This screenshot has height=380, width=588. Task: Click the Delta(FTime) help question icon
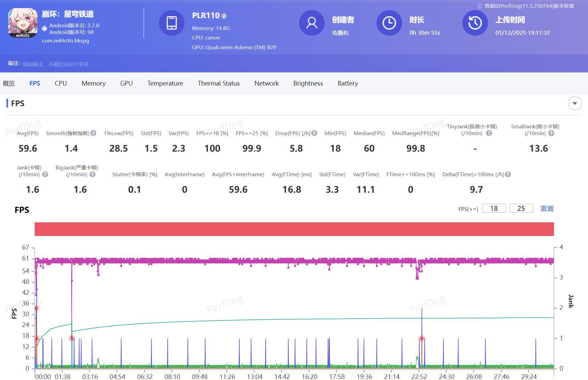[508, 174]
